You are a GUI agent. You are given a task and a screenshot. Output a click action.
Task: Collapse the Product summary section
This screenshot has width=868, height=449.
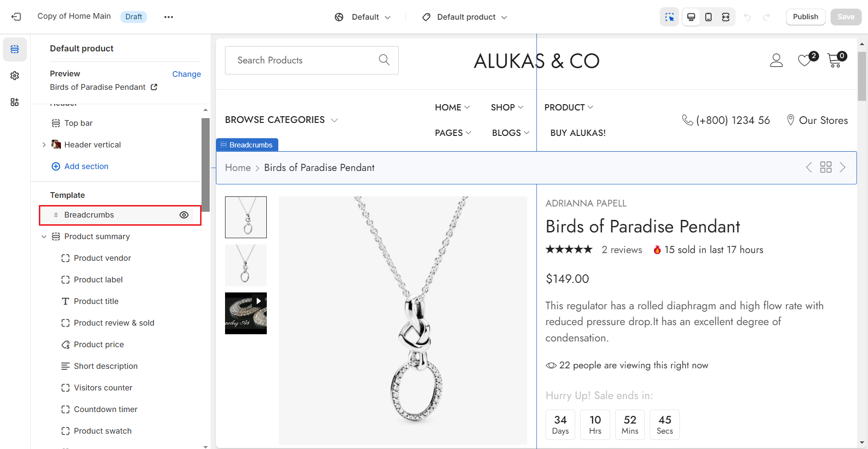coord(44,237)
